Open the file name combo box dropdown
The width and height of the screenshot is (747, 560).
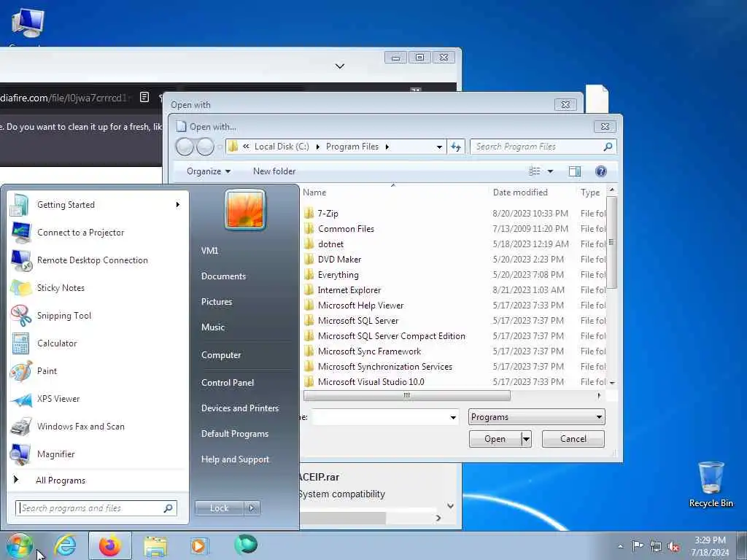click(x=452, y=418)
